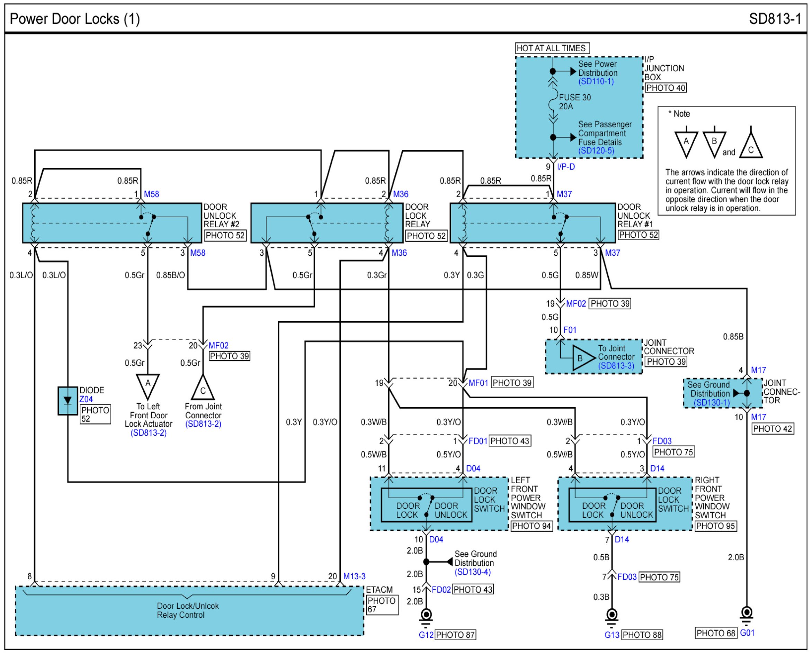Open the SD110-1 Power Distribution link

tap(596, 81)
